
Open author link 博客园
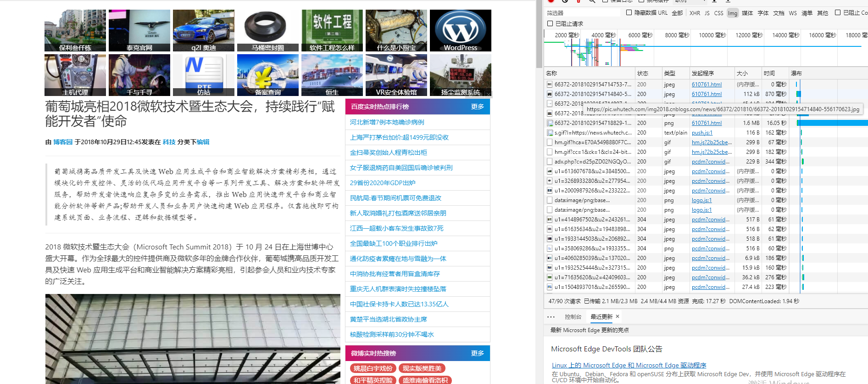pos(63,142)
